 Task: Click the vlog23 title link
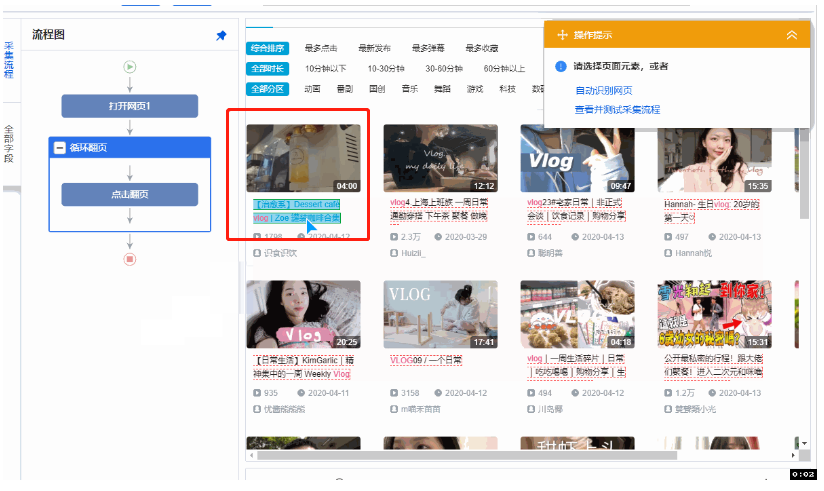(576, 209)
